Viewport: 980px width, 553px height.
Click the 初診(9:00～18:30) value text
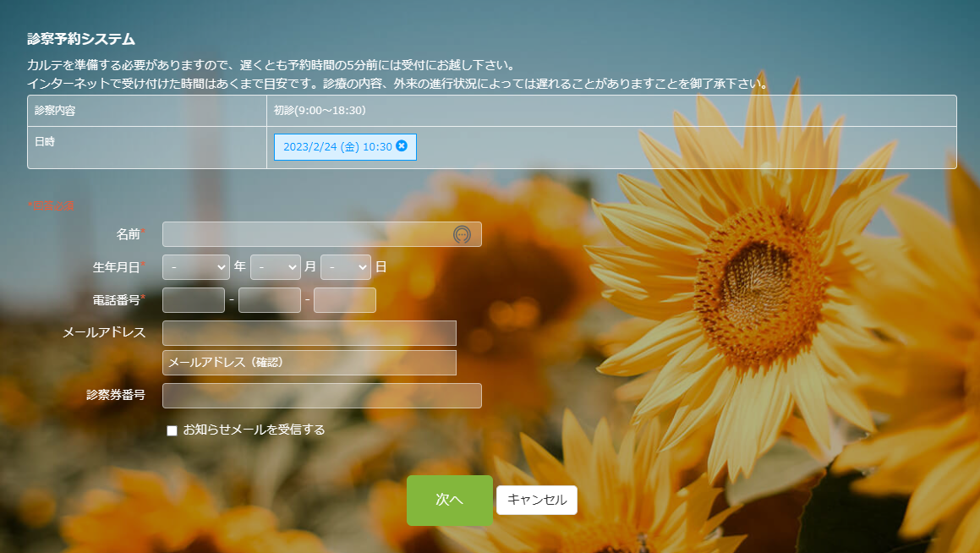pyautogui.click(x=320, y=111)
